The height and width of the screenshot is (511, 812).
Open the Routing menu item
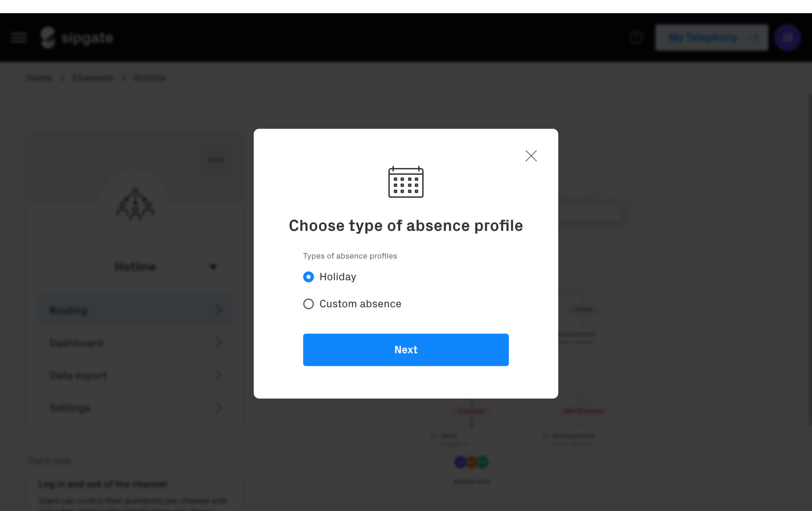pyautogui.click(x=135, y=310)
